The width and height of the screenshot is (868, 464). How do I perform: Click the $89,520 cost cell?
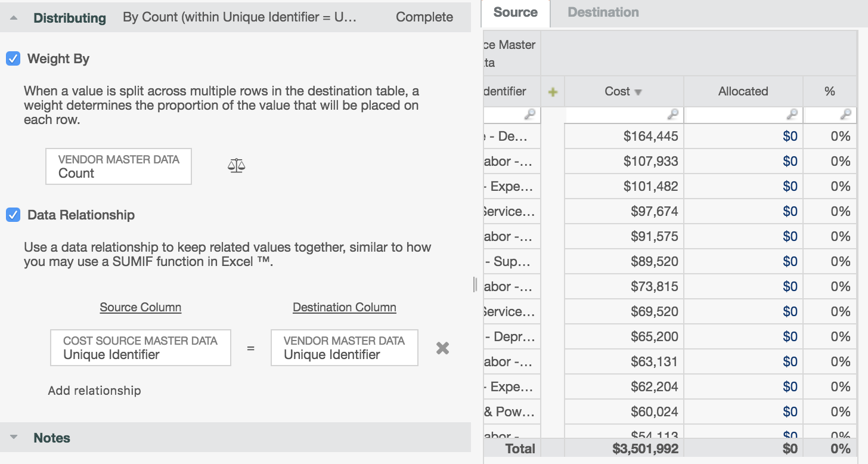[x=624, y=261]
